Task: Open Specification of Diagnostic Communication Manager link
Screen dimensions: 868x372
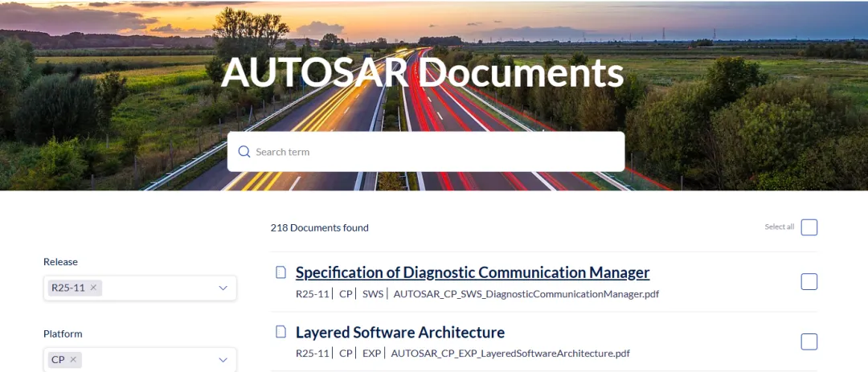Action: (x=473, y=272)
